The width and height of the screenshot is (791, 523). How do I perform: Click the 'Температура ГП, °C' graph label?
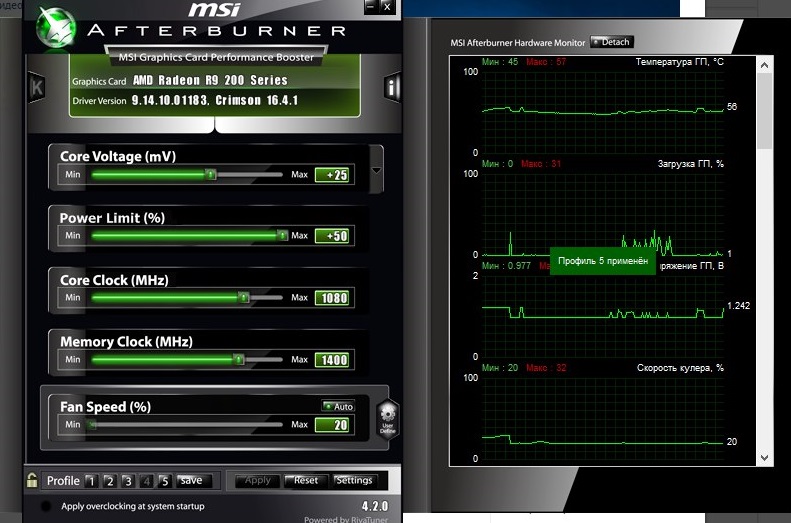tap(679, 62)
